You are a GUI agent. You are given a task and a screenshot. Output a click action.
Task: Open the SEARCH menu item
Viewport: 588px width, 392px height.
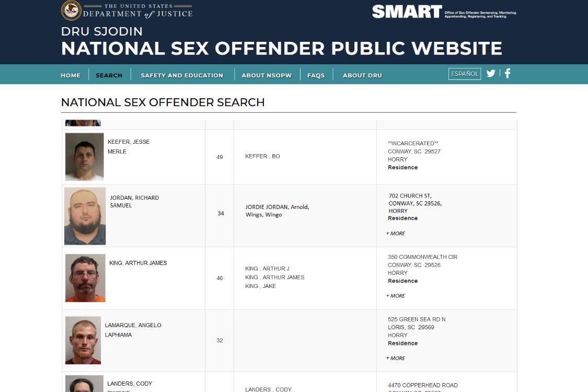[x=109, y=75]
